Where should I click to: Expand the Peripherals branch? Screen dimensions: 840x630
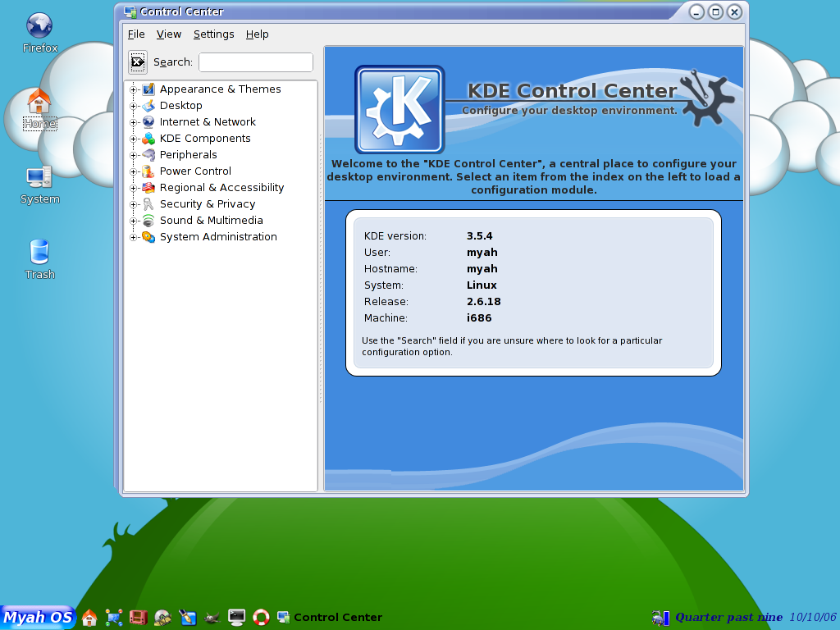click(x=134, y=155)
